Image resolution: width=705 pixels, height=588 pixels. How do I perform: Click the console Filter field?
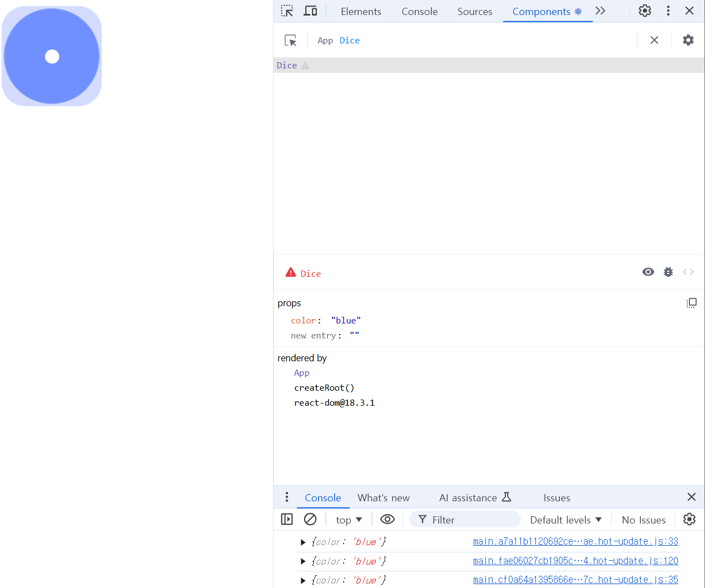[465, 520]
